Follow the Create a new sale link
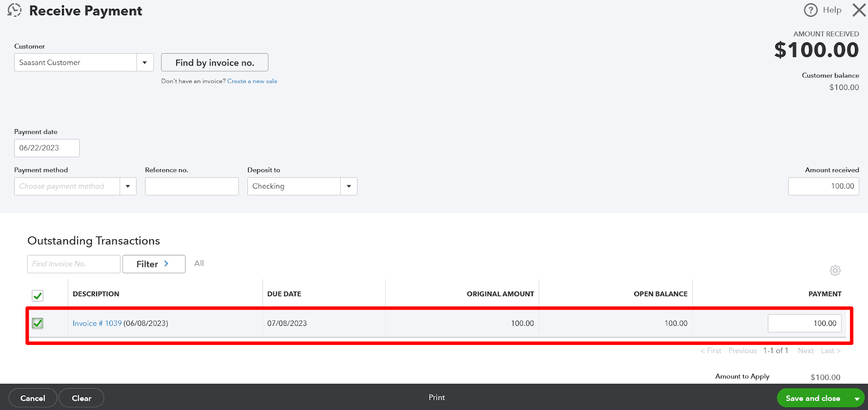 (x=252, y=81)
